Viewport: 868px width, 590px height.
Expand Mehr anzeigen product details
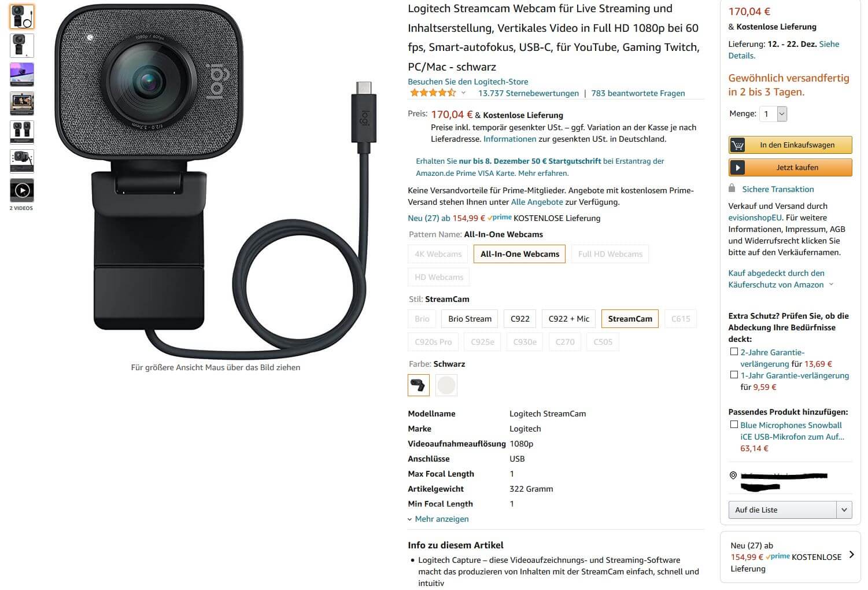point(438,519)
